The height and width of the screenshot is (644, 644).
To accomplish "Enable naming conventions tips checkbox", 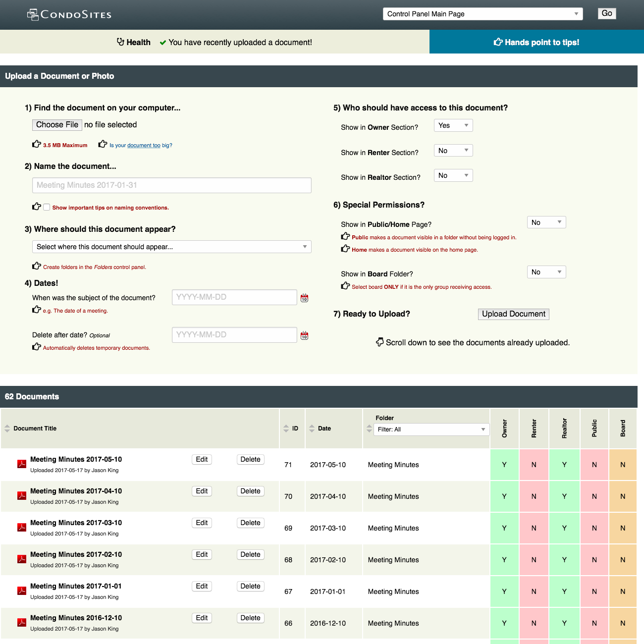I will tap(47, 208).
